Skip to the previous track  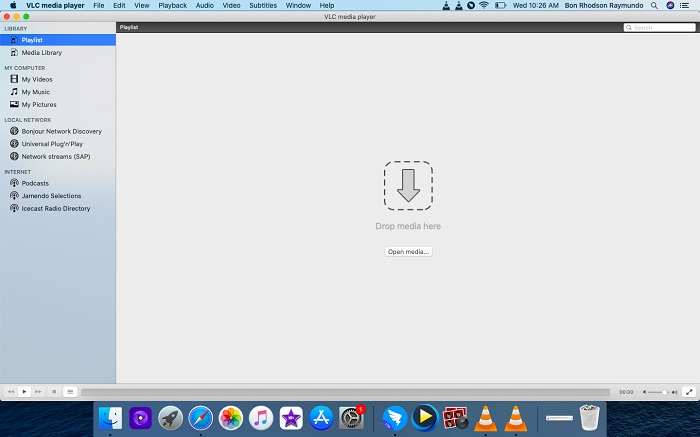click(x=11, y=391)
